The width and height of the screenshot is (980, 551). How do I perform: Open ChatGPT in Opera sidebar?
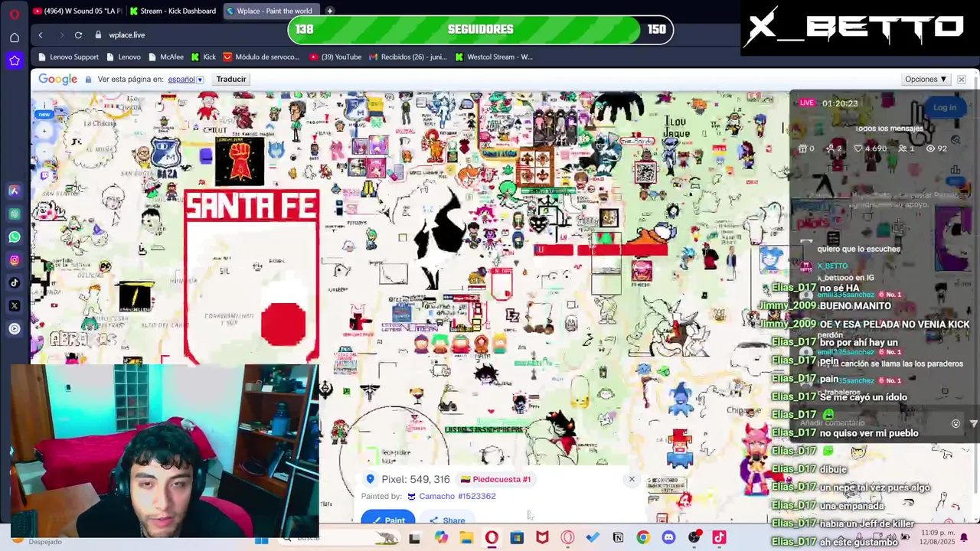pyautogui.click(x=15, y=214)
